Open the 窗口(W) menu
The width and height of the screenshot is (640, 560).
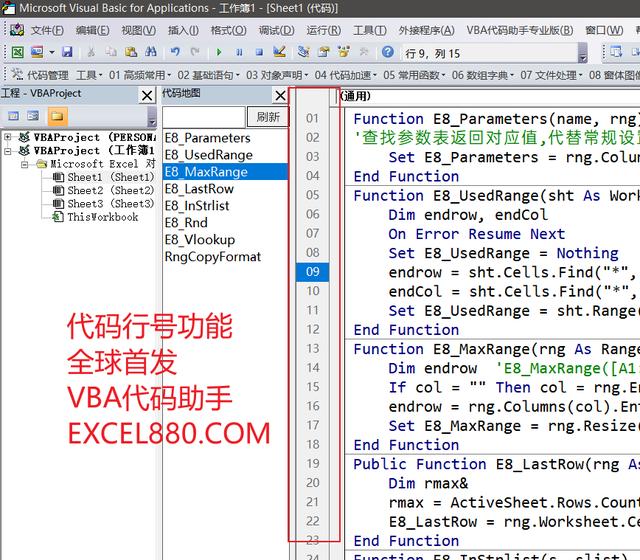pos(604,30)
